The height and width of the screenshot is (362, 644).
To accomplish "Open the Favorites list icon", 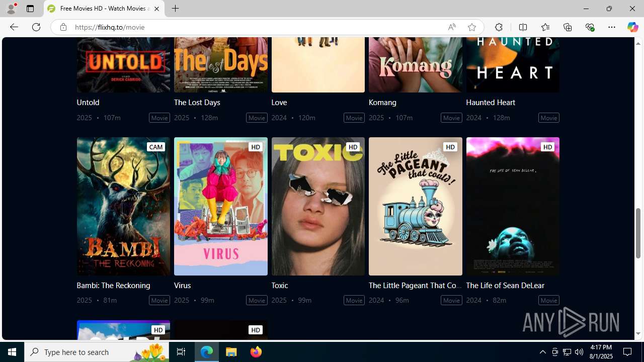I will point(545,27).
